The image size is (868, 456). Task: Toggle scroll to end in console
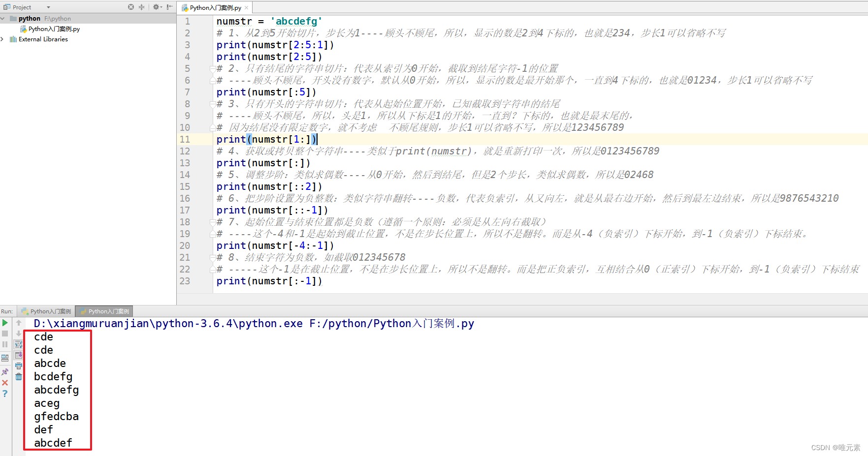[19, 355]
